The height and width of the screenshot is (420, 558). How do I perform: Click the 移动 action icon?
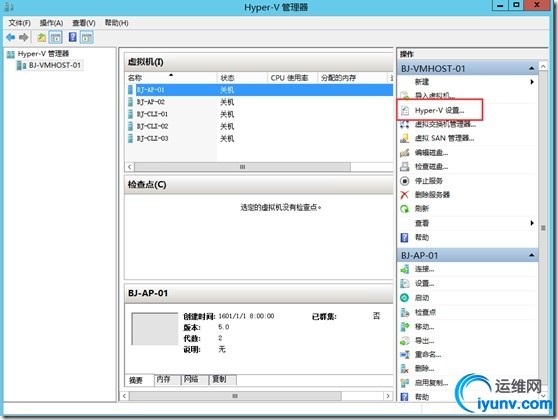pos(405,326)
